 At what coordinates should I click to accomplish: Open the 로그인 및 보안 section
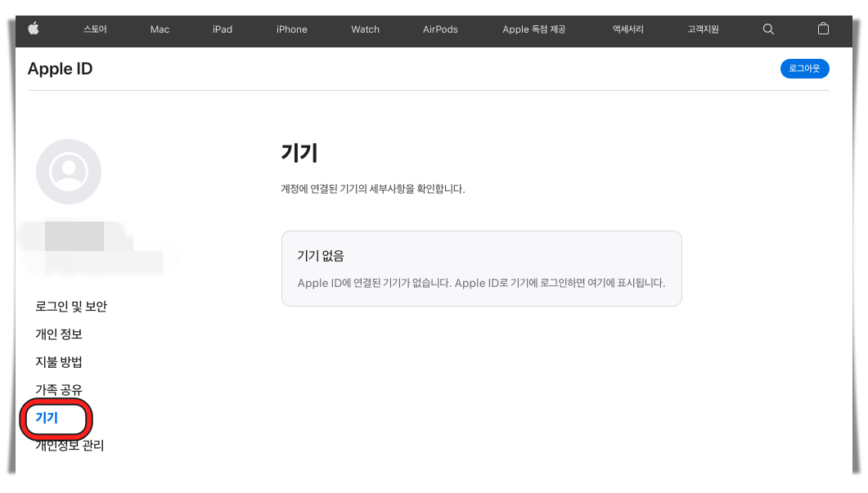(x=72, y=306)
